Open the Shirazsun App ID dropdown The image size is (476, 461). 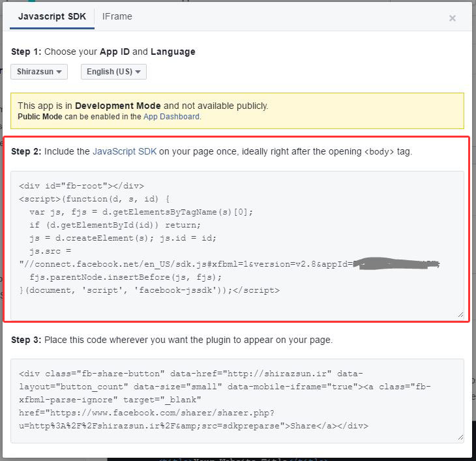[39, 72]
